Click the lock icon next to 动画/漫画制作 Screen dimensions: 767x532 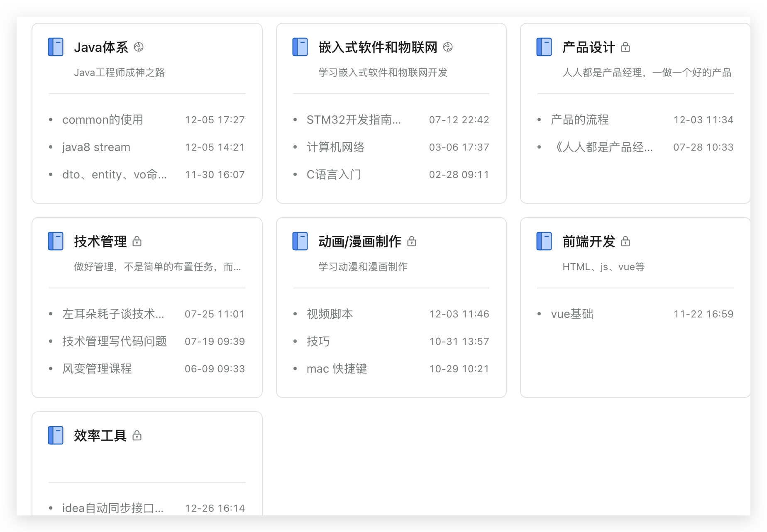coord(412,241)
